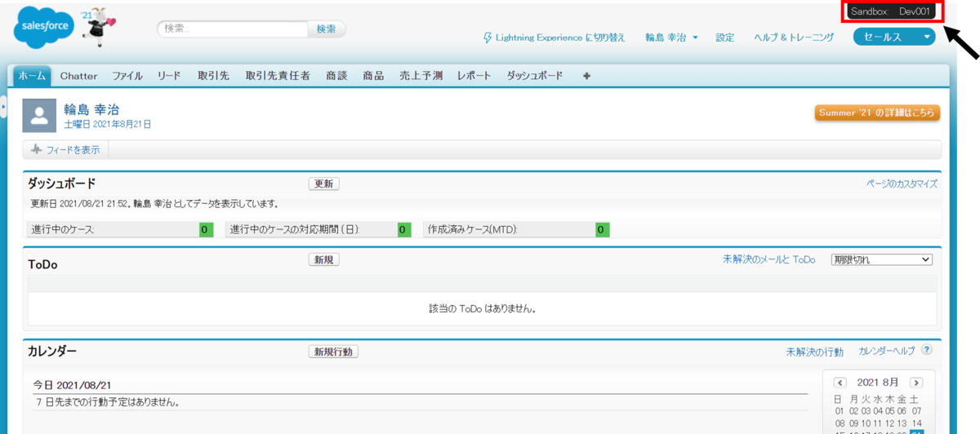Open the 売上予測 tab
Screen dimensions: 980x434
(421, 76)
